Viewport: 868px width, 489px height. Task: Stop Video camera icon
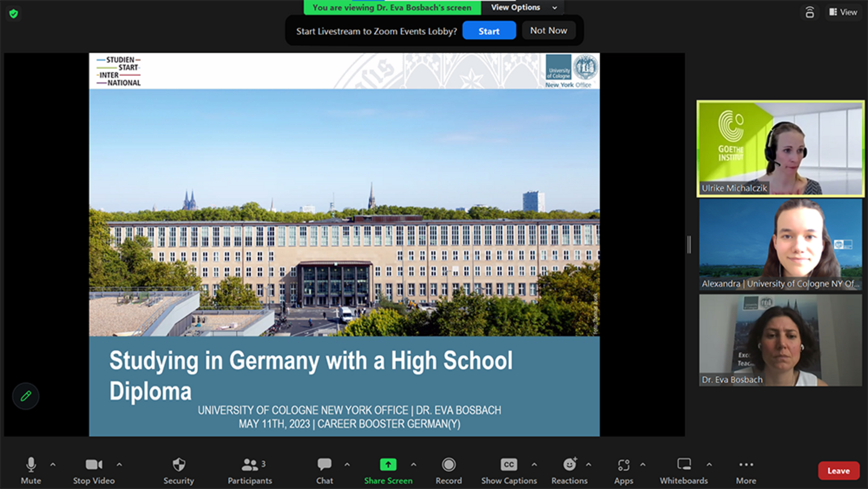click(x=93, y=464)
